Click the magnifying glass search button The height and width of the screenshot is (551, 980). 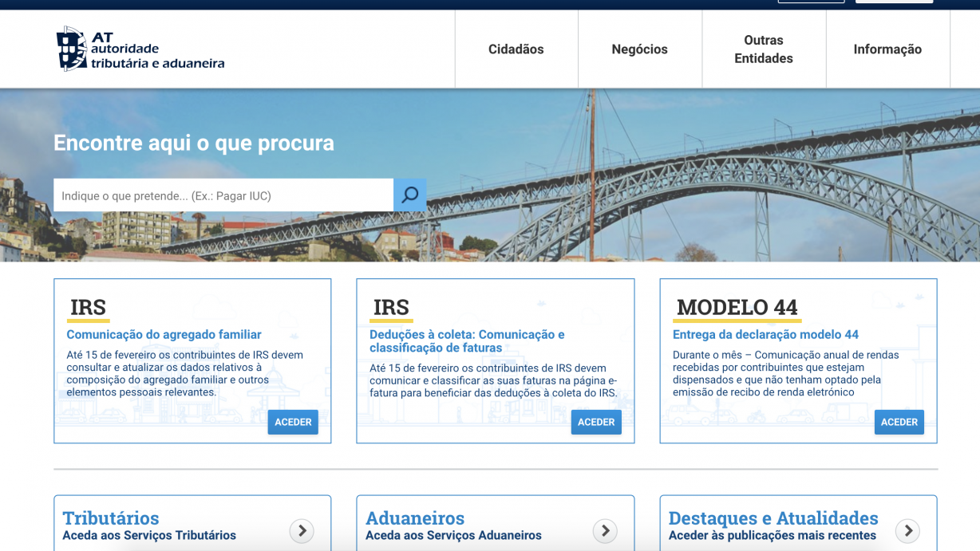410,195
